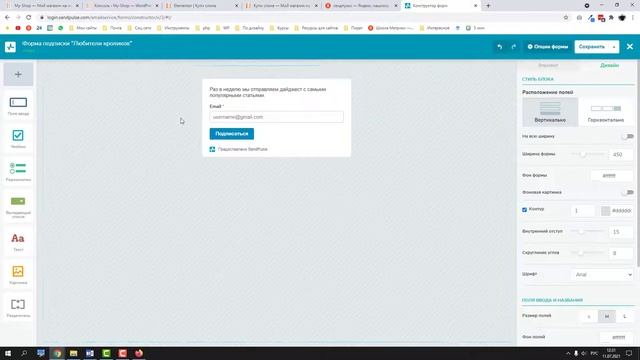640x360 pixels.
Task: Select the dropdown list element icon
Action: coord(18,201)
